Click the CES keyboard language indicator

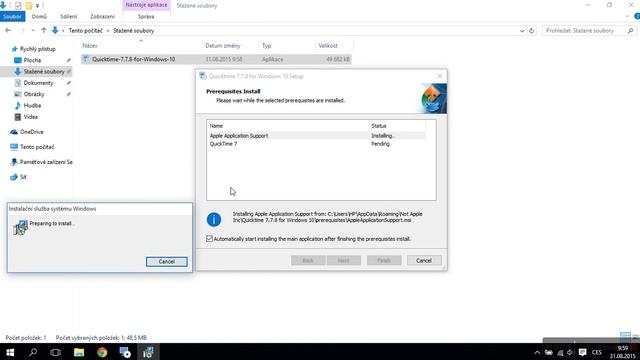click(x=597, y=353)
